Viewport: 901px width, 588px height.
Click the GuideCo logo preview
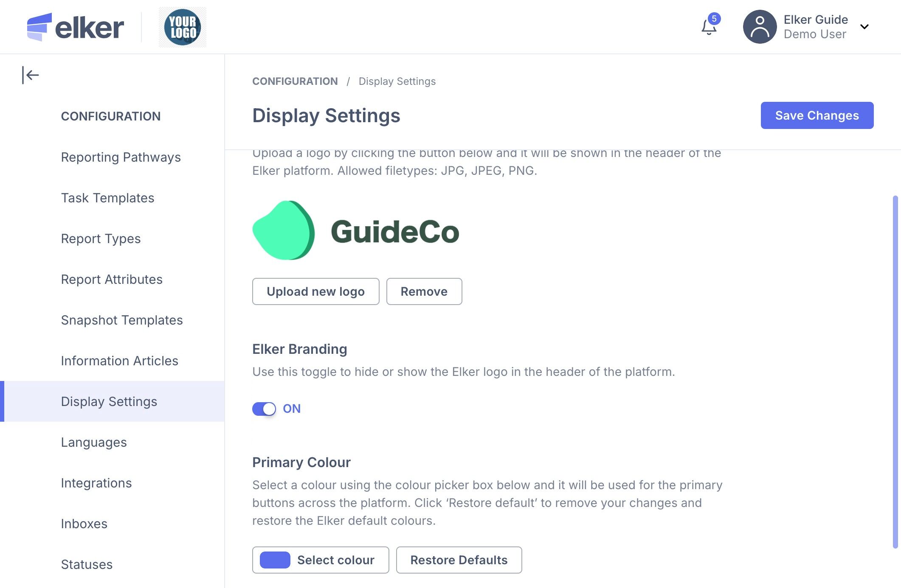[356, 231]
